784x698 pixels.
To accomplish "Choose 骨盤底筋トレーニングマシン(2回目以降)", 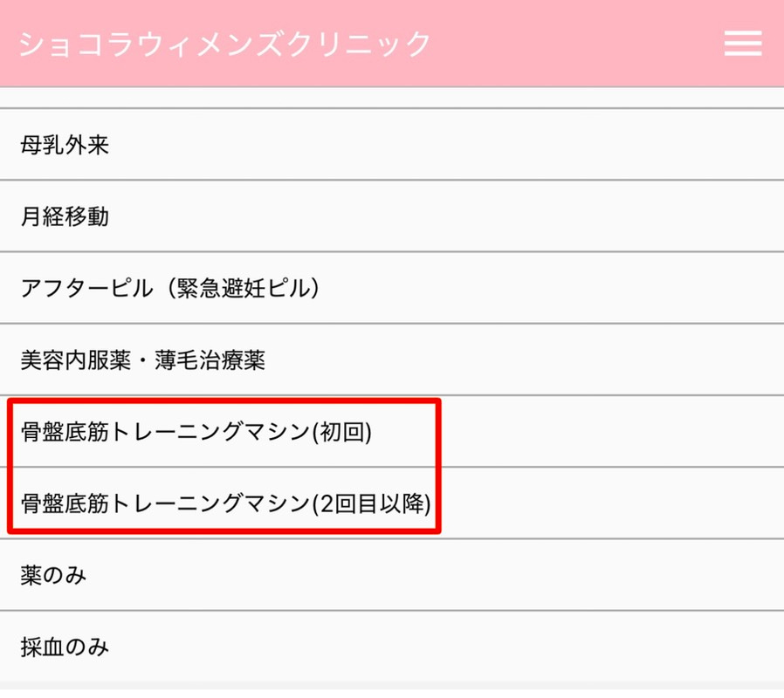I will coord(227,503).
